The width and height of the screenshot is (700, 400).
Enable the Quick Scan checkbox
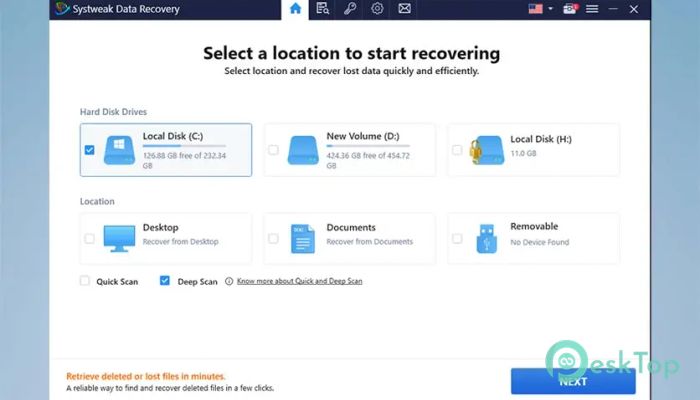tap(84, 281)
